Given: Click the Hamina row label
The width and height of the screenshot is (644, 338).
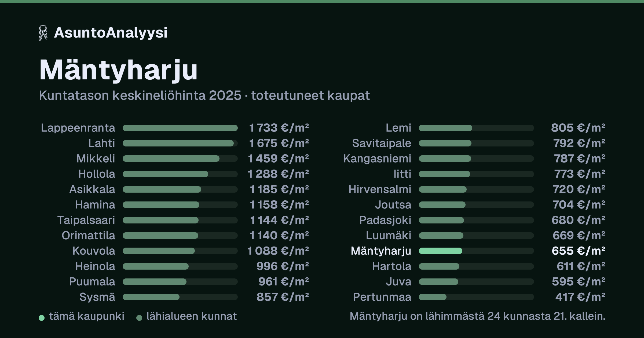Looking at the screenshot, I should (95, 205).
